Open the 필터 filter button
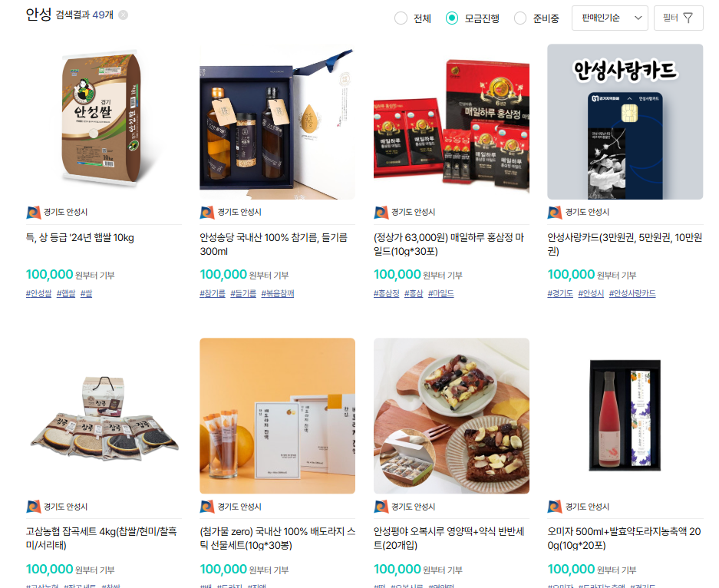This screenshot has height=588, width=719. (678, 18)
